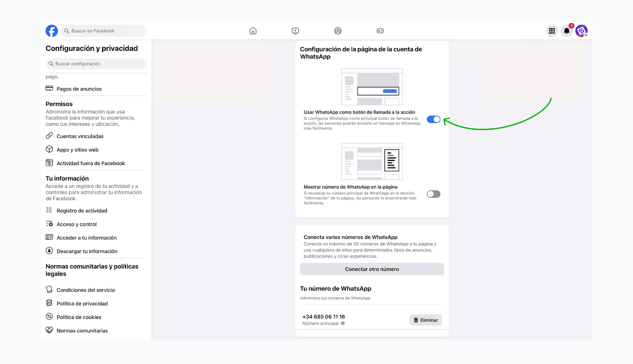The image size is (633, 364).
Task: Click the Acceso y control gear icon
Action: [49, 224]
